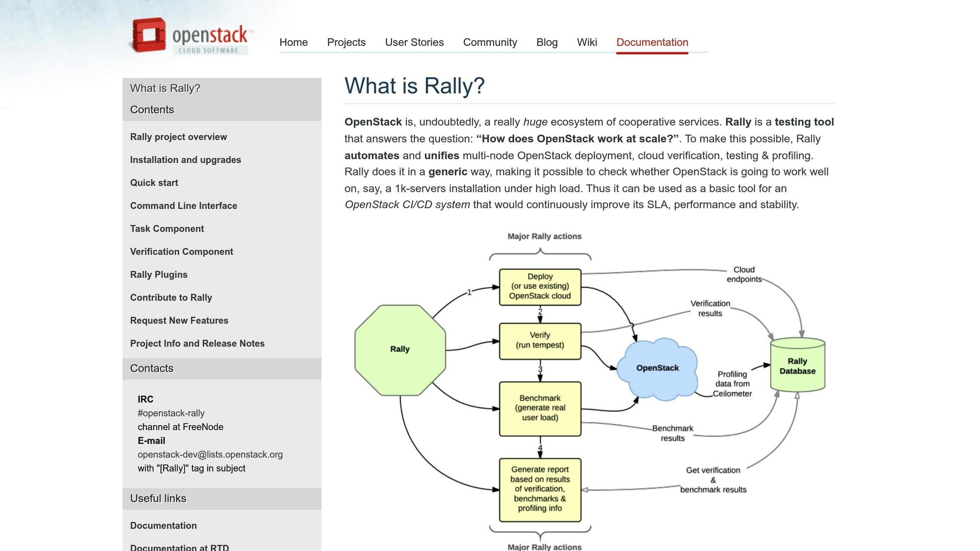Click the Contents sidebar heading
The image size is (980, 551).
click(152, 110)
